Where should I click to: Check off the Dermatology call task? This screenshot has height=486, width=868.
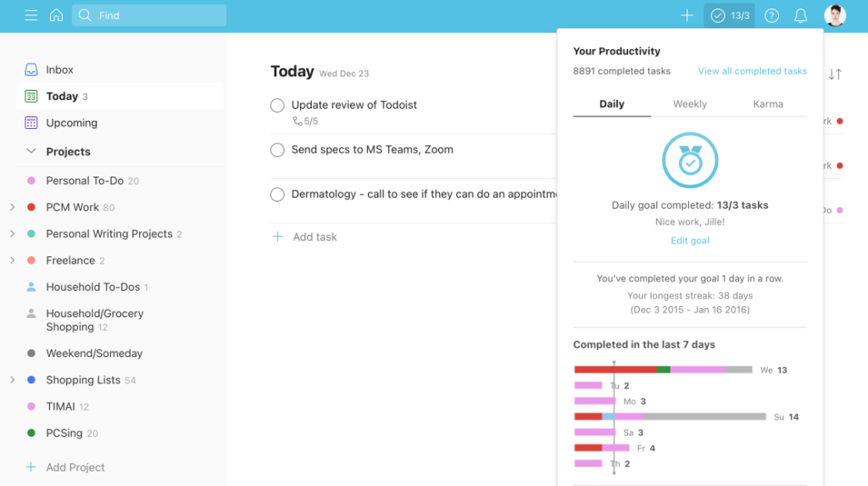pos(277,194)
